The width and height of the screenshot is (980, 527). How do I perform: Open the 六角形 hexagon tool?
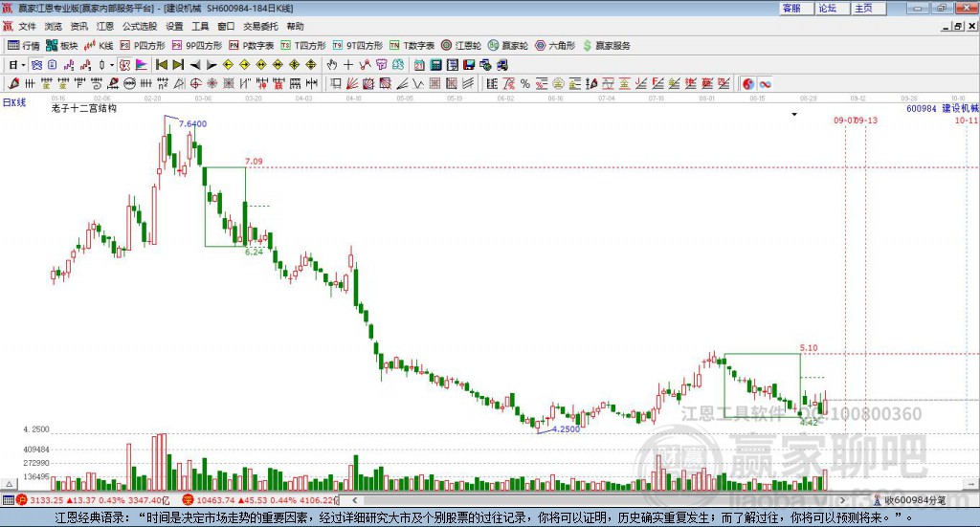(555, 46)
